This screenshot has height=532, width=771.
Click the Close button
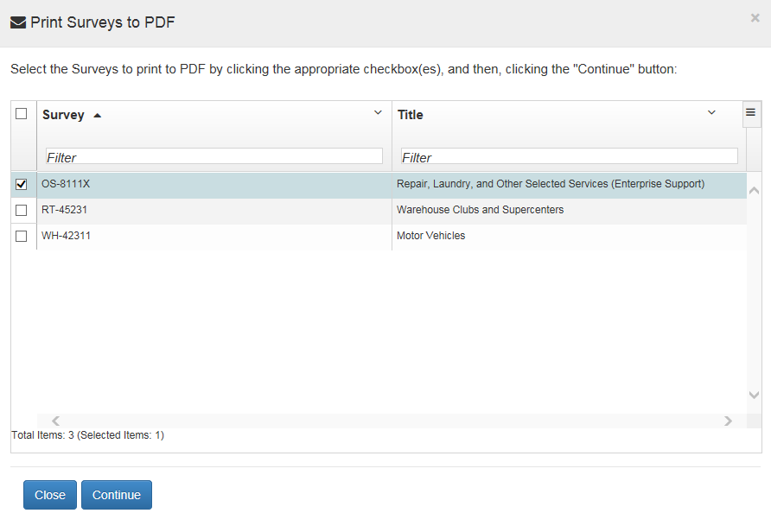pyautogui.click(x=50, y=495)
